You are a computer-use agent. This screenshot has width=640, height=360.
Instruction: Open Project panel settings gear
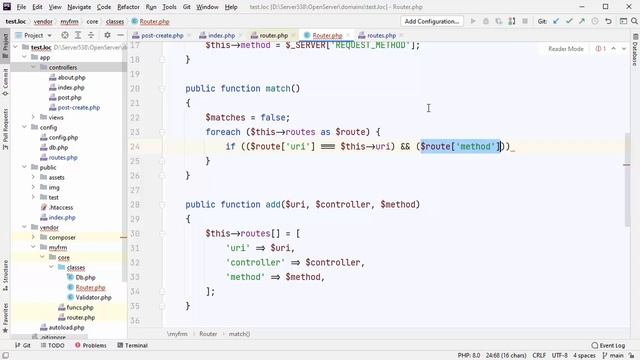107,36
